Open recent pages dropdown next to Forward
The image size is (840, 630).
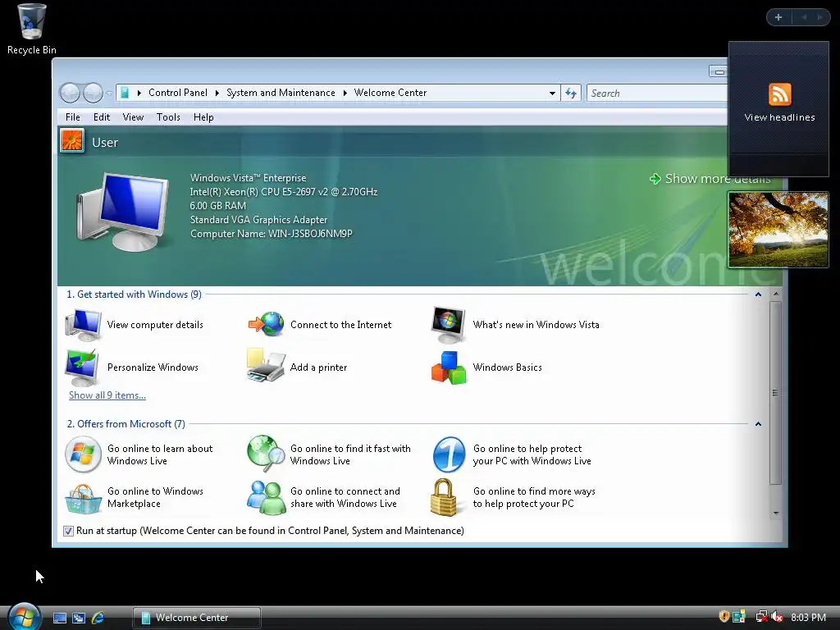109,94
